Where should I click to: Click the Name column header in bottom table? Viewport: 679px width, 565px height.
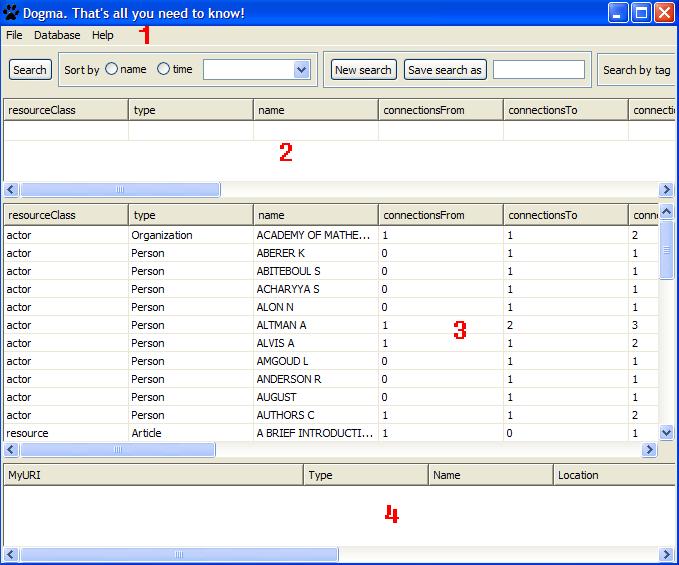click(x=491, y=475)
